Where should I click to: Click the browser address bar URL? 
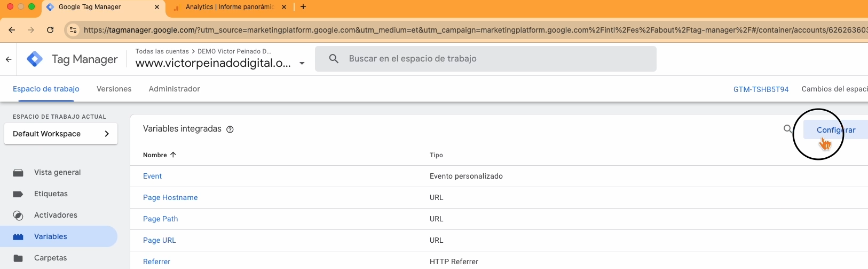coord(474,30)
